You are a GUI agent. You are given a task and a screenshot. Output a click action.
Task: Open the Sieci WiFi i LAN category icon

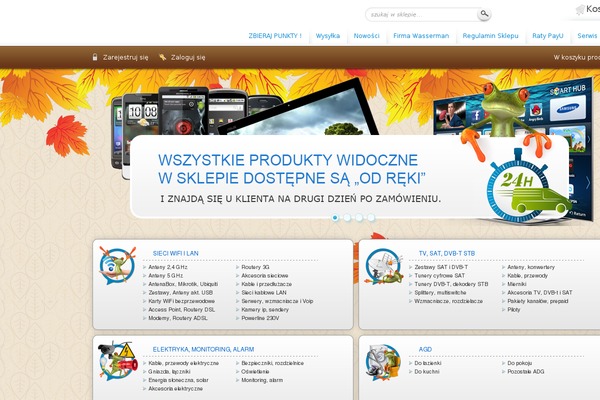coord(117,265)
